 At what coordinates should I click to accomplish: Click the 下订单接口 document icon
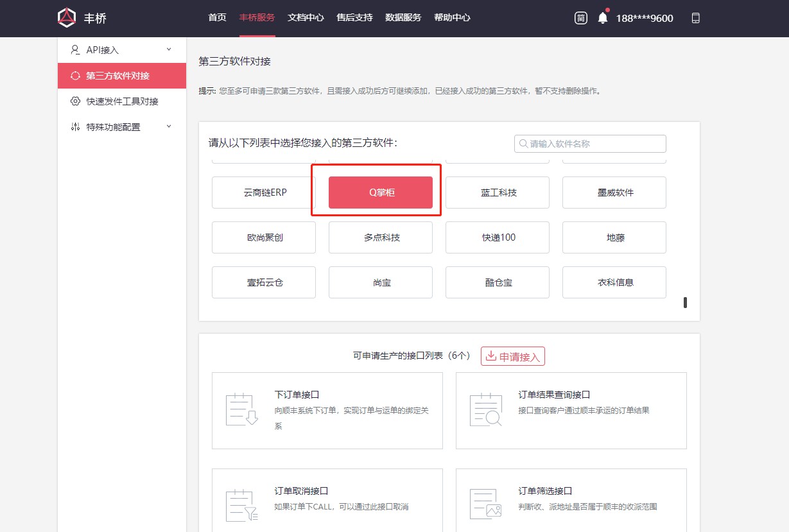[x=241, y=409]
